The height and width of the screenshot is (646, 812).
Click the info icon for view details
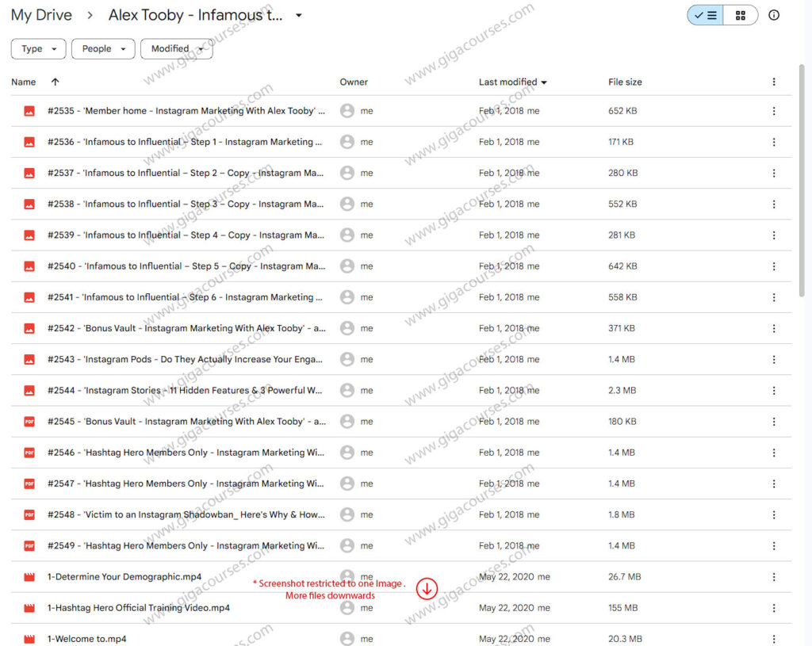click(774, 15)
